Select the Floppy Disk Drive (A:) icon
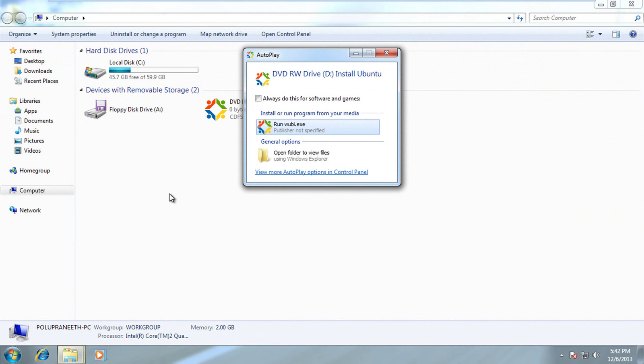 (95, 110)
